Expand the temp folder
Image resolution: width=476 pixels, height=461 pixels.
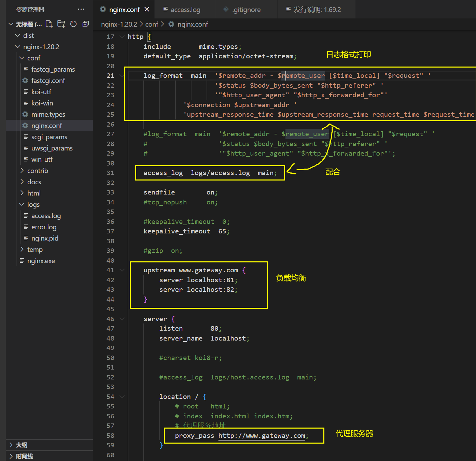[22, 249]
